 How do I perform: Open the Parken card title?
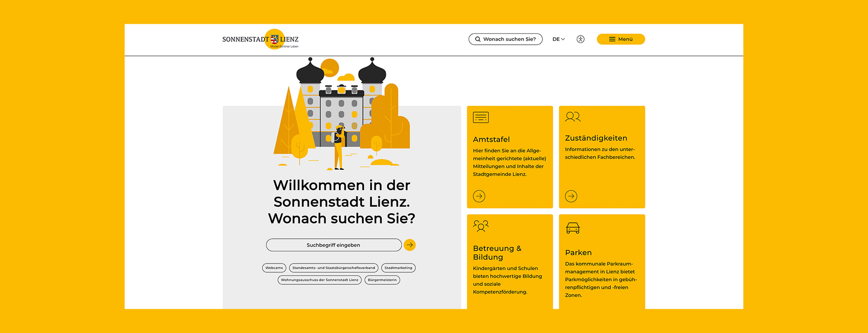click(578, 252)
